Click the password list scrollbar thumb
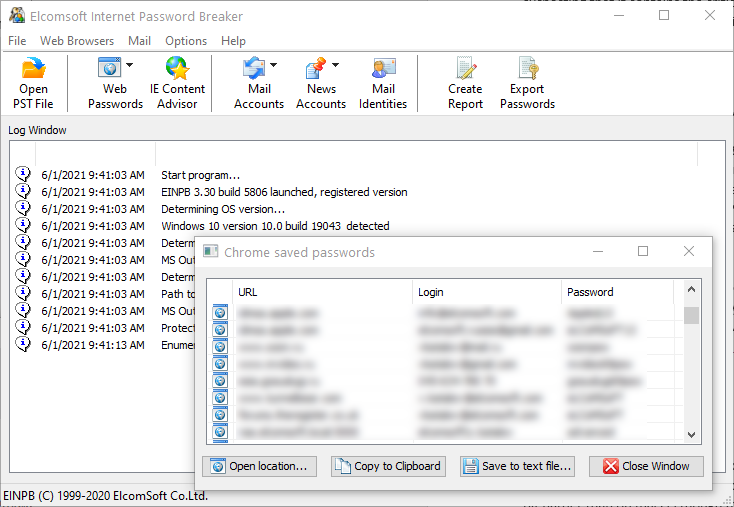This screenshot has width=734, height=507. [x=691, y=315]
